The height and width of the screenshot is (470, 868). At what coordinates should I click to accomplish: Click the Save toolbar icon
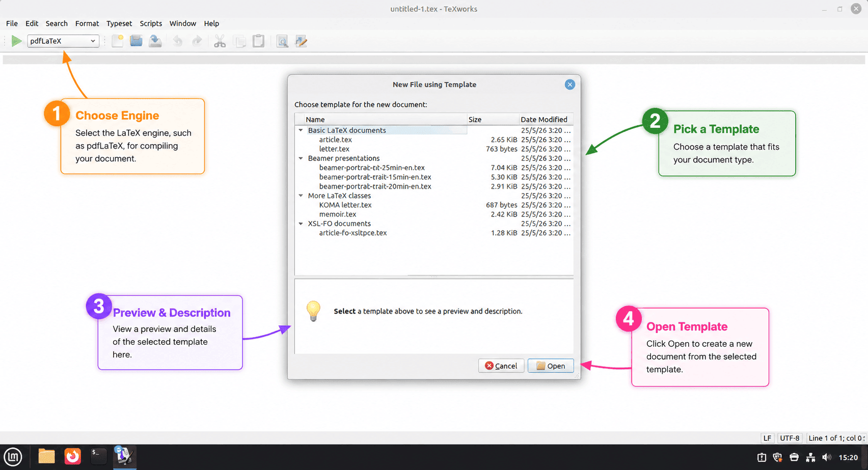click(x=155, y=41)
